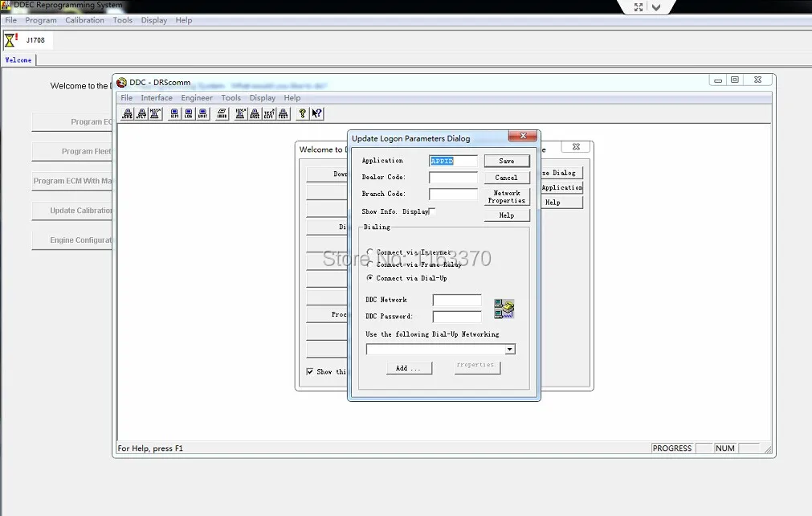Click the DDC Network input field
Image resolution: width=812 pixels, height=516 pixels.
point(457,301)
